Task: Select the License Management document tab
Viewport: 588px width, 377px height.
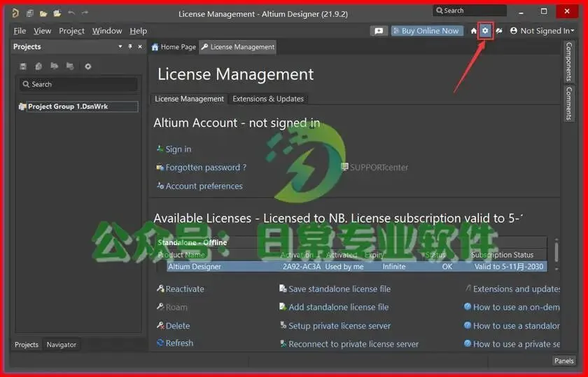Action: click(238, 47)
